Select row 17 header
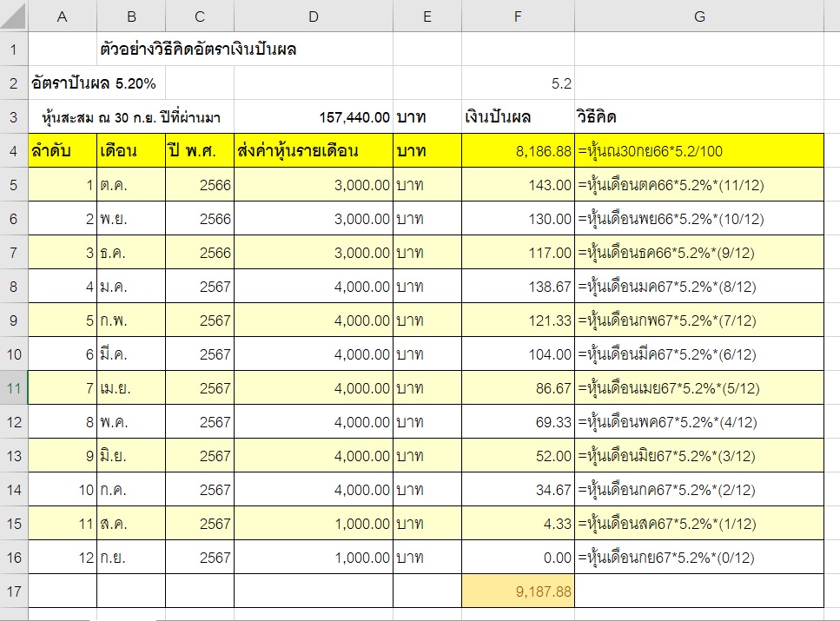 pos(14,591)
